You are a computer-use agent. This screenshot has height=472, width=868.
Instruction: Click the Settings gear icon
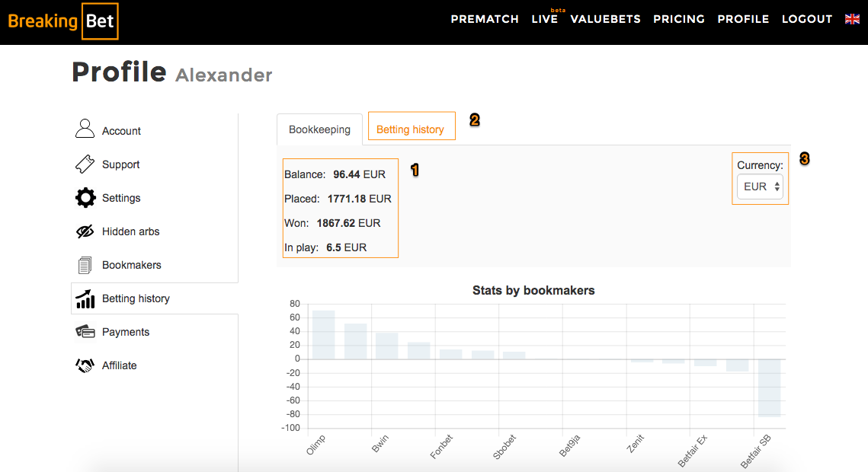pos(85,198)
